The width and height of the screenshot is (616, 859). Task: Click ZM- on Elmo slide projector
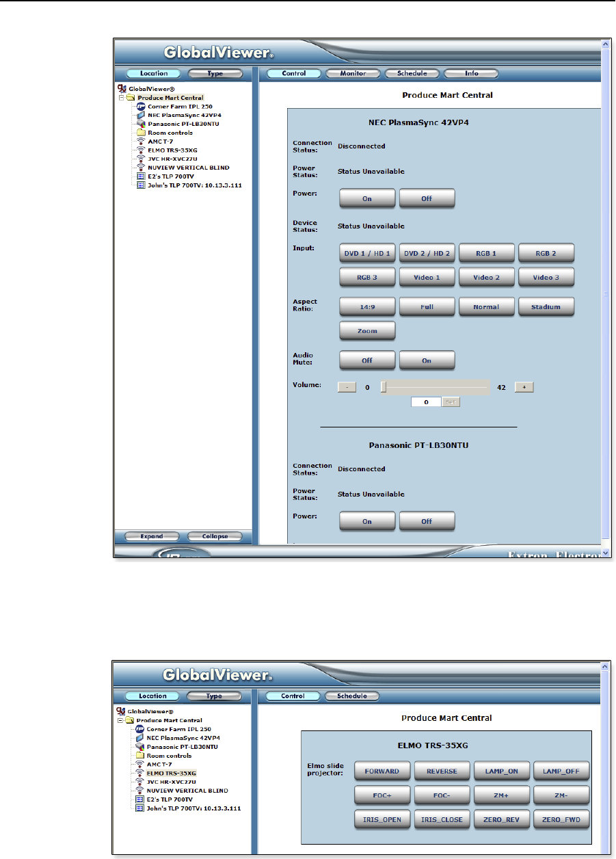(x=561, y=795)
